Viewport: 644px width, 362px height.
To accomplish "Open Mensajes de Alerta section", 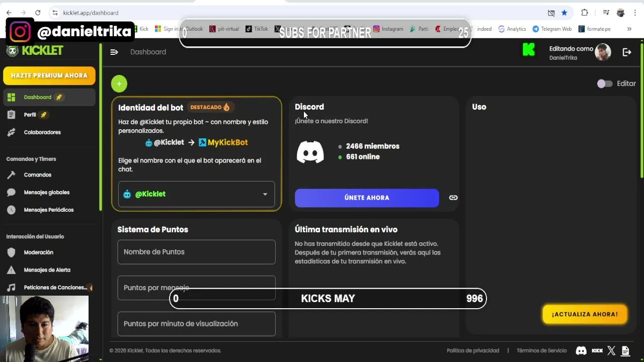I will pos(49,270).
